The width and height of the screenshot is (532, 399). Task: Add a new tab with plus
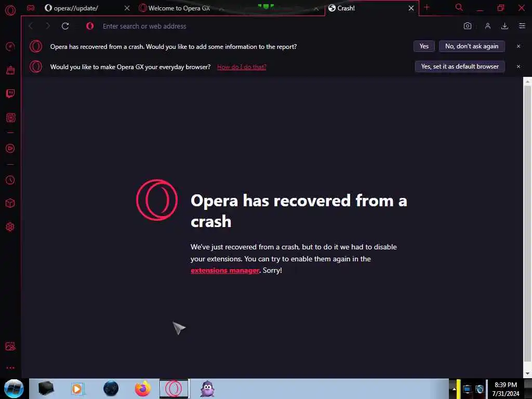click(x=427, y=7)
